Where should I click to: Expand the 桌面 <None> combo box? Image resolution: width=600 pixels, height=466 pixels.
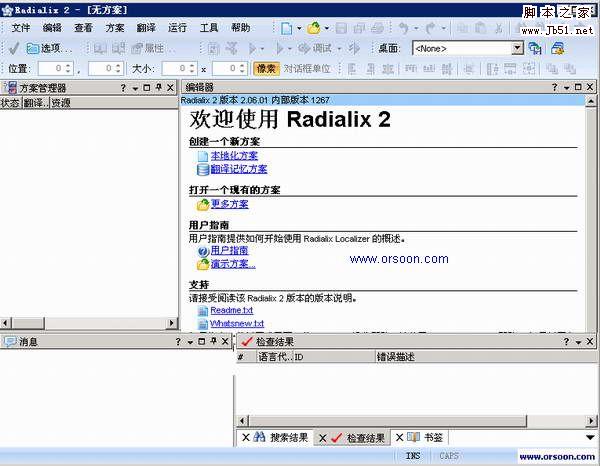(517, 48)
